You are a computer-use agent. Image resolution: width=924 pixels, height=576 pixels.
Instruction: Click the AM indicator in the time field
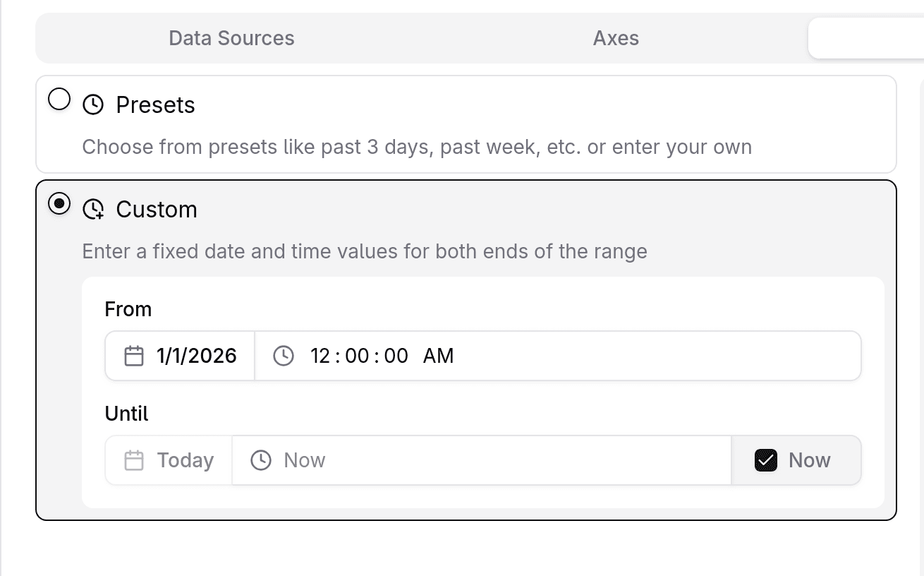pyautogui.click(x=438, y=356)
